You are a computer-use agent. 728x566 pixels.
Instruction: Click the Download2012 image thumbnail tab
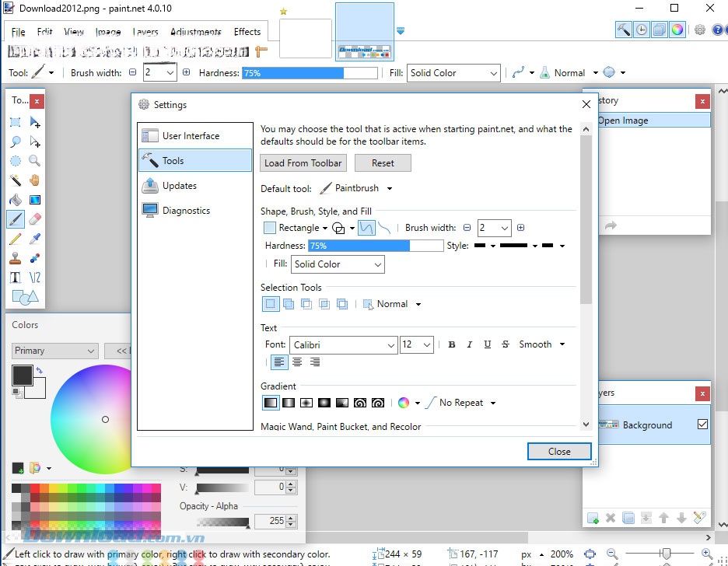pos(365,32)
